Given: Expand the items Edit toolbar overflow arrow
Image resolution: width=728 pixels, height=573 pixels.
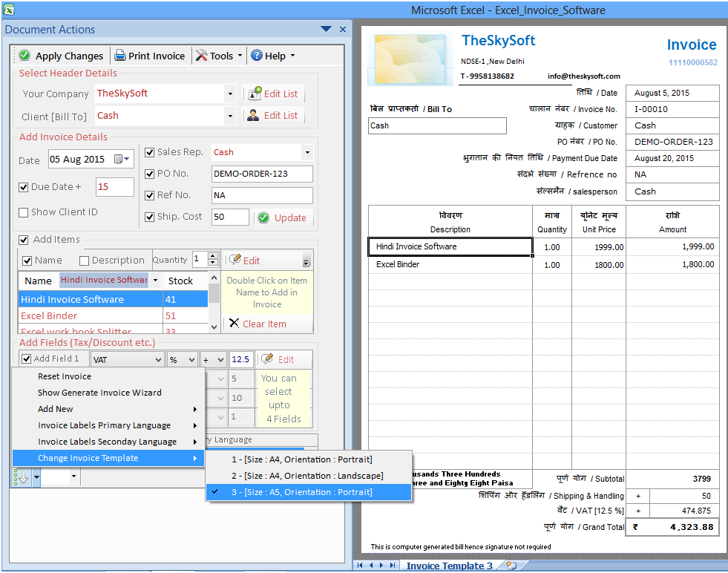Looking at the screenshot, I should coord(306,262).
